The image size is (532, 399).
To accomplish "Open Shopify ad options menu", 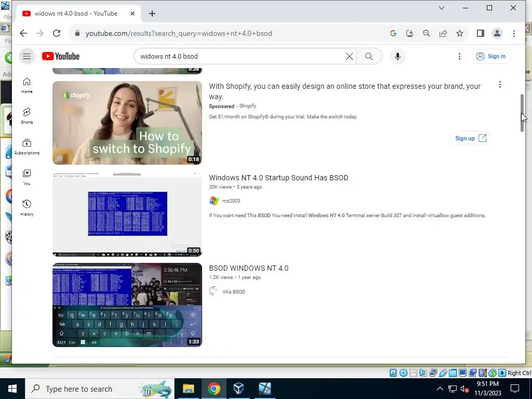I will pos(500,85).
